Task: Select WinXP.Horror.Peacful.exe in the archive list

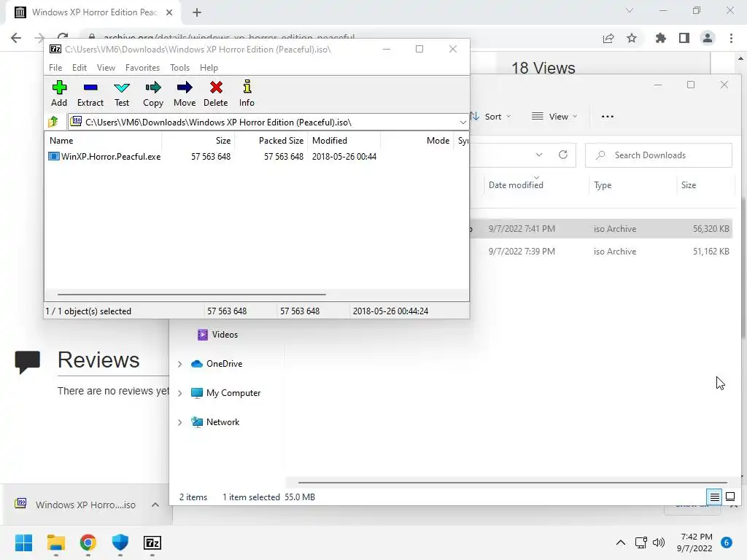Action: [x=111, y=157]
